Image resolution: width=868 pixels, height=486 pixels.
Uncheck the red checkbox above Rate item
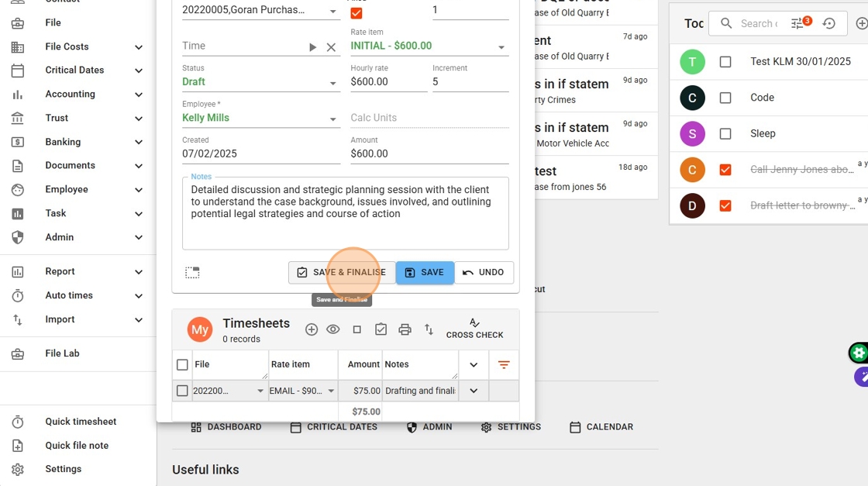356,12
